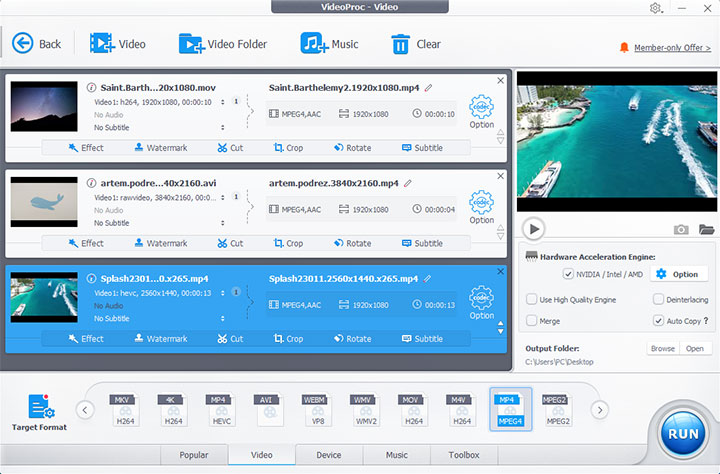Expand subtitle selector for Splash2301 file
Image resolution: width=720 pixels, height=474 pixels.
(x=223, y=318)
